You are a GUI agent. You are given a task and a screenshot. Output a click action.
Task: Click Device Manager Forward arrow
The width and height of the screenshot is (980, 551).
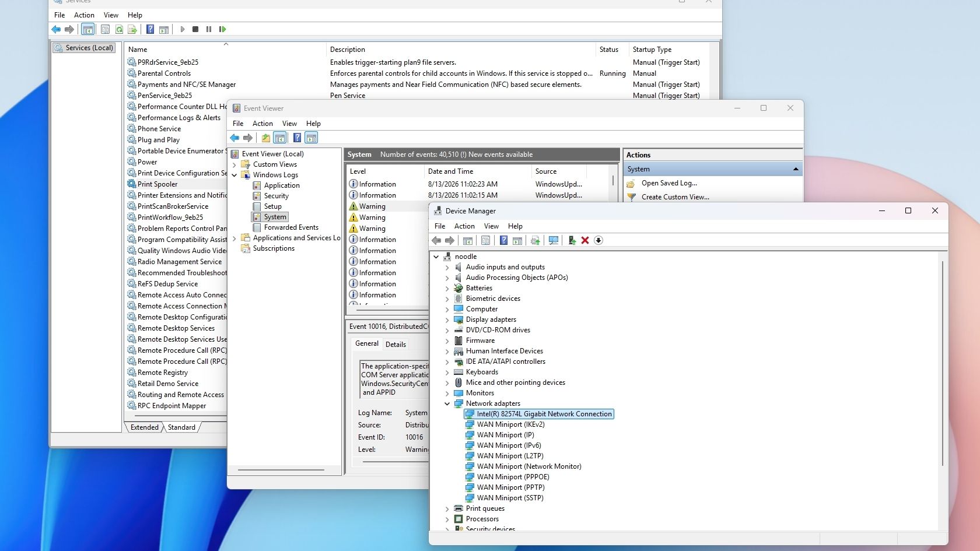pos(450,240)
